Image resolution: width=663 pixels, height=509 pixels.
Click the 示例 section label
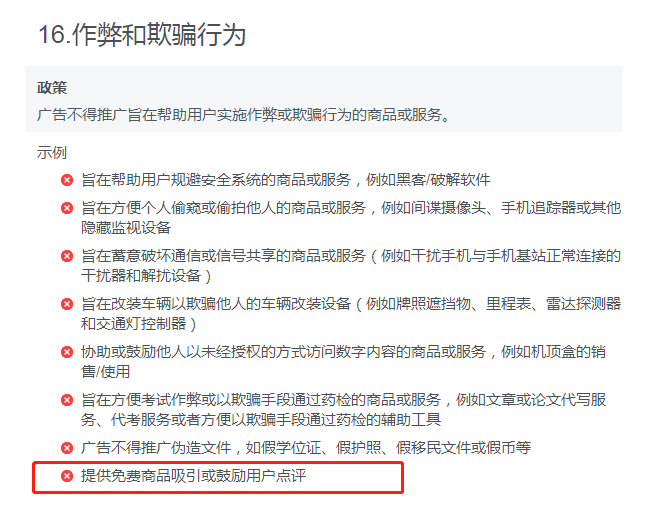coord(52,153)
